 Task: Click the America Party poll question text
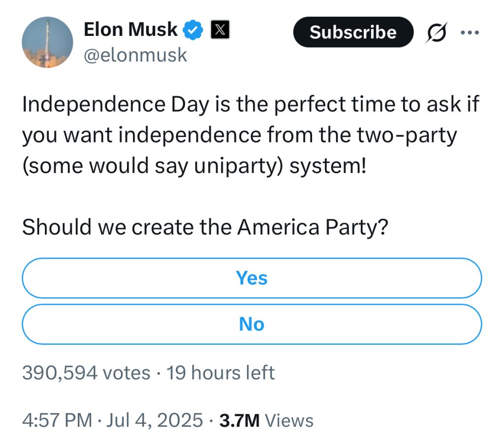click(205, 227)
